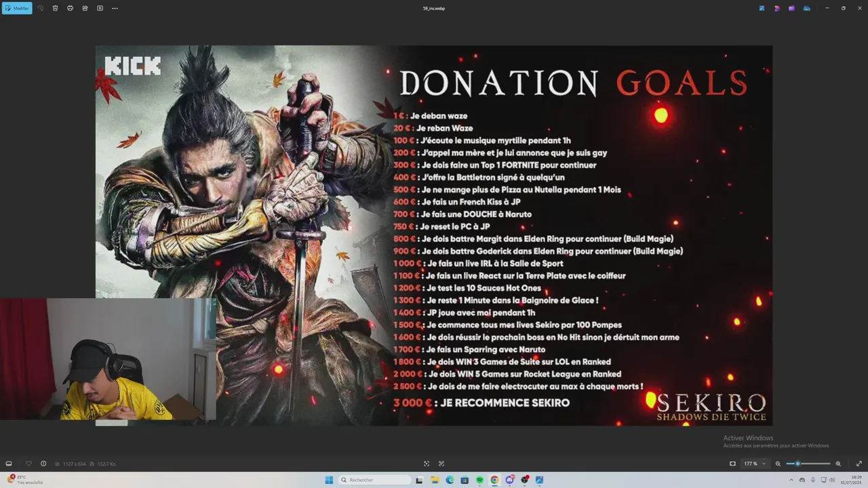Click the fit to window icon
Image resolution: width=868 pixels, height=488 pixels.
point(732,464)
